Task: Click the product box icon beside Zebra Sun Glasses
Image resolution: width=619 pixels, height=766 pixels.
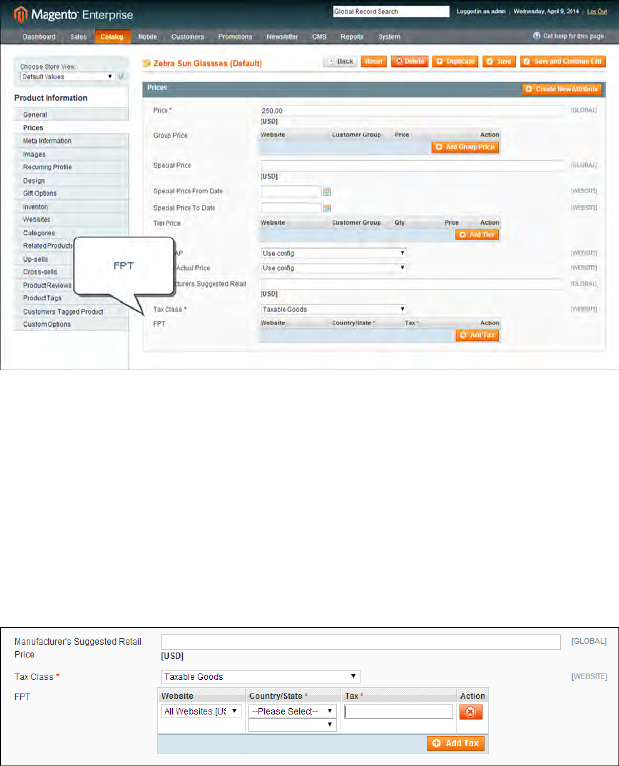Action: [x=146, y=63]
